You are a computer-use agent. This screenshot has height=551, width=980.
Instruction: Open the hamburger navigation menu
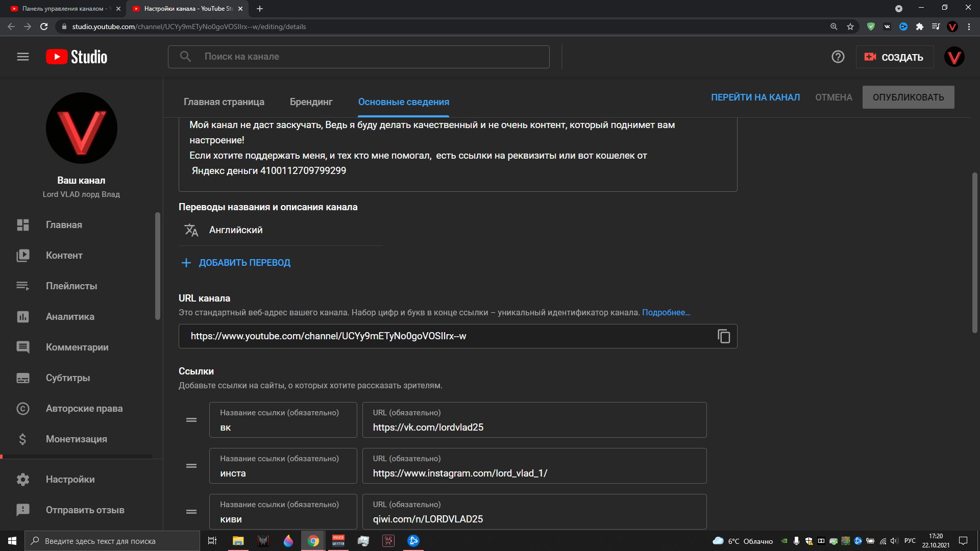(x=23, y=57)
